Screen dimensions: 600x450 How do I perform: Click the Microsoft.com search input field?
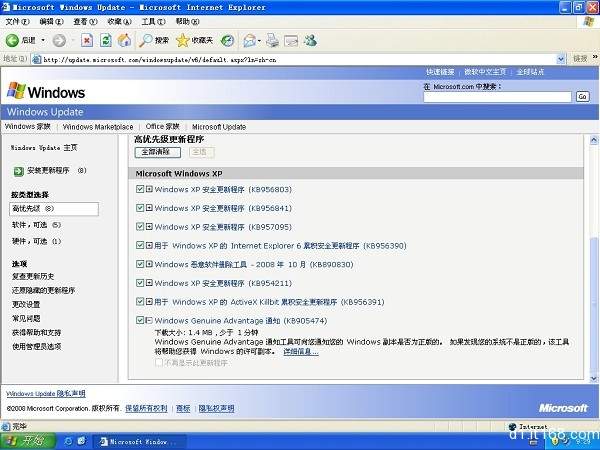click(497, 96)
